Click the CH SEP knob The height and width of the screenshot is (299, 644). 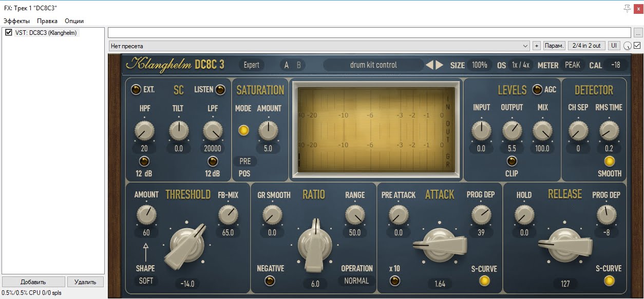(578, 131)
